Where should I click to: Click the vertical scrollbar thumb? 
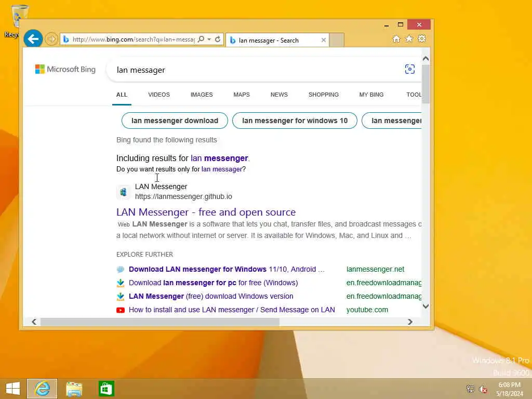pos(425,84)
